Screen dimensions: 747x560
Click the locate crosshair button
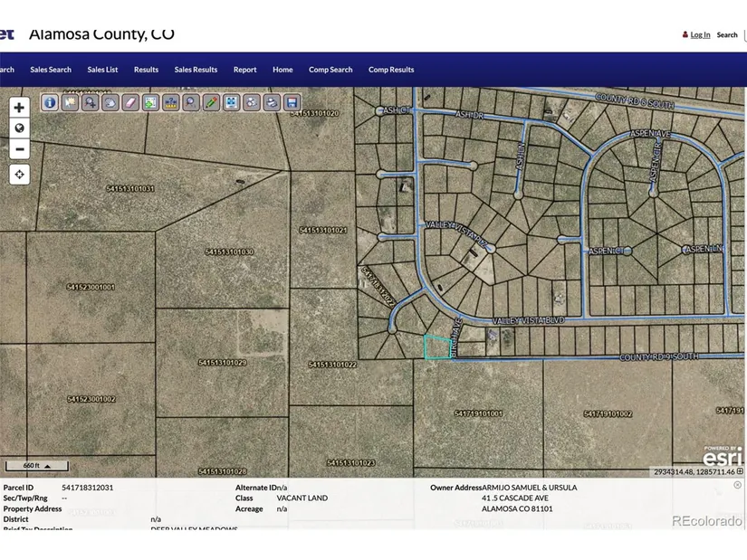pyautogui.click(x=19, y=174)
